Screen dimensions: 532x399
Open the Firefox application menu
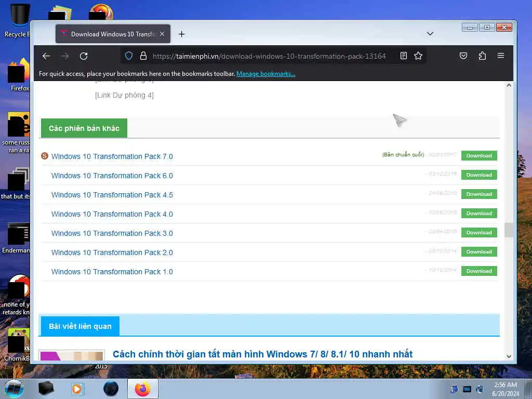501,56
